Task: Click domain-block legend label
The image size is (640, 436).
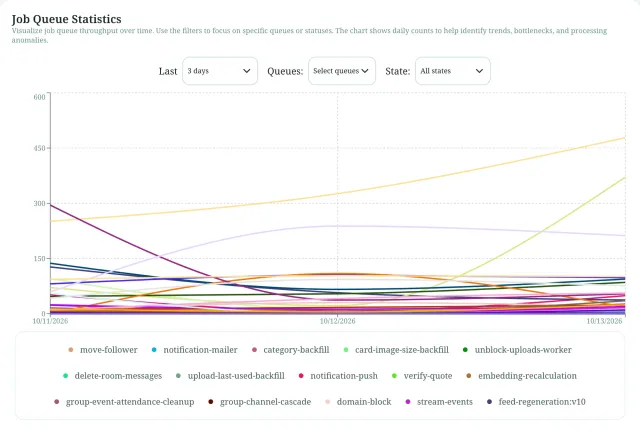Action: coord(364,402)
